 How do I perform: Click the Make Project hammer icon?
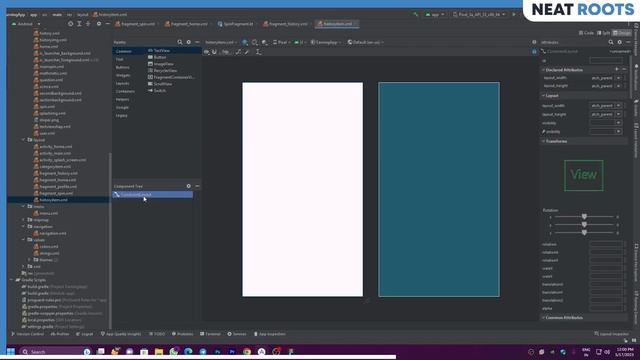(416, 14)
